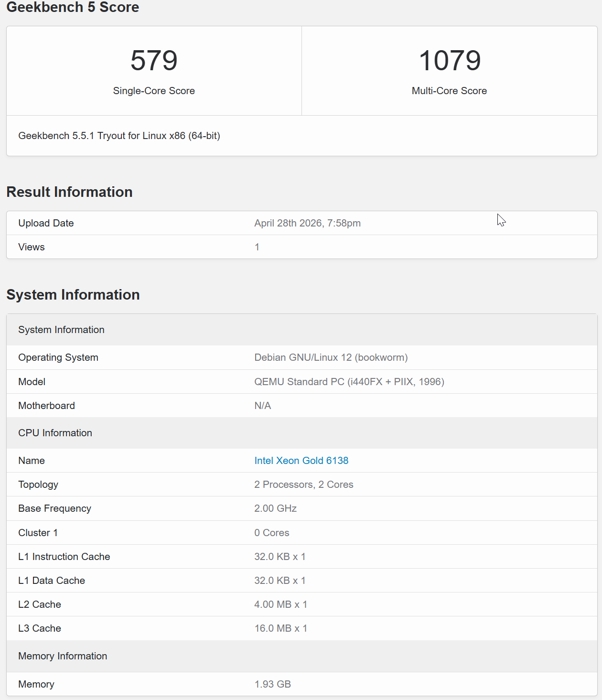Click the CPU Information section header
The width and height of the screenshot is (602, 700).
tap(55, 433)
